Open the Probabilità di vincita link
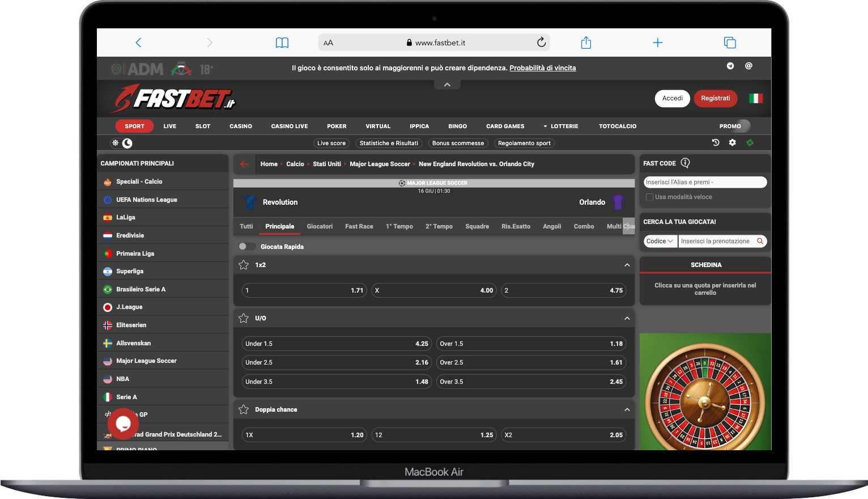The height and width of the screenshot is (499, 868). click(x=542, y=67)
